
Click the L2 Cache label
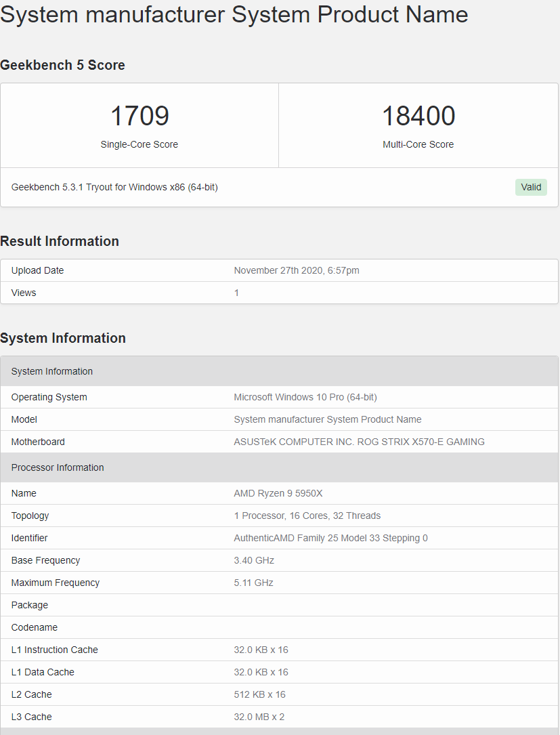(31, 694)
